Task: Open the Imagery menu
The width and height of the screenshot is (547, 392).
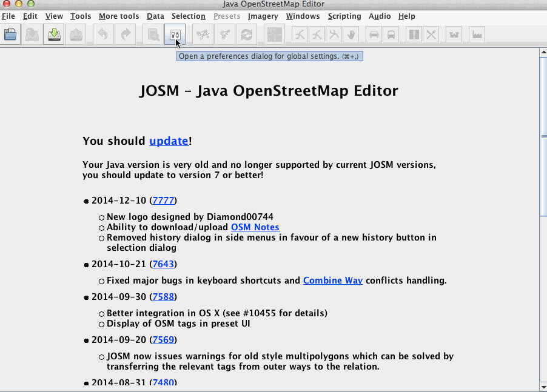Action: pos(263,16)
